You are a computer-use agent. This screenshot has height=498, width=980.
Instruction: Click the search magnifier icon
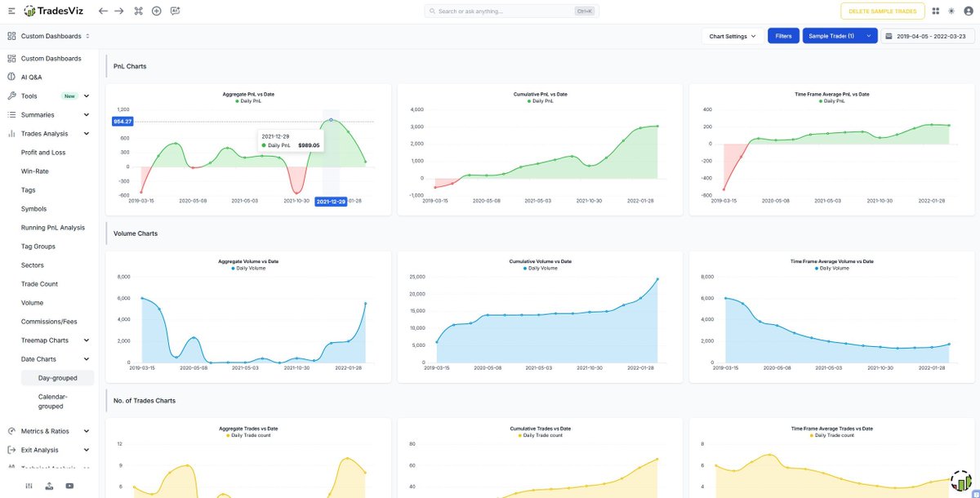(433, 11)
